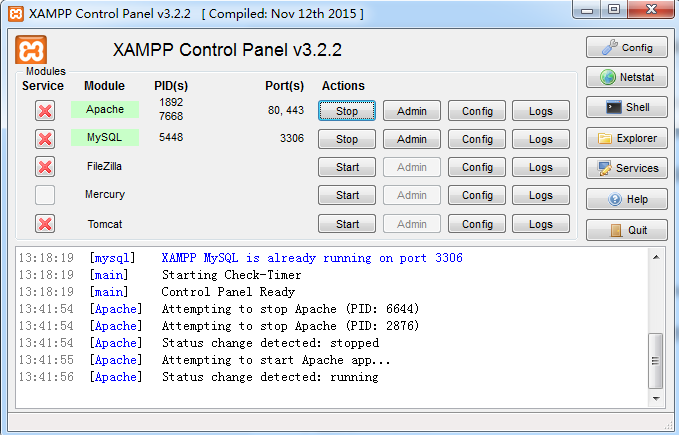Click the XAMPP title bar icon
Screen dimensions: 679x435
coord(16,14)
